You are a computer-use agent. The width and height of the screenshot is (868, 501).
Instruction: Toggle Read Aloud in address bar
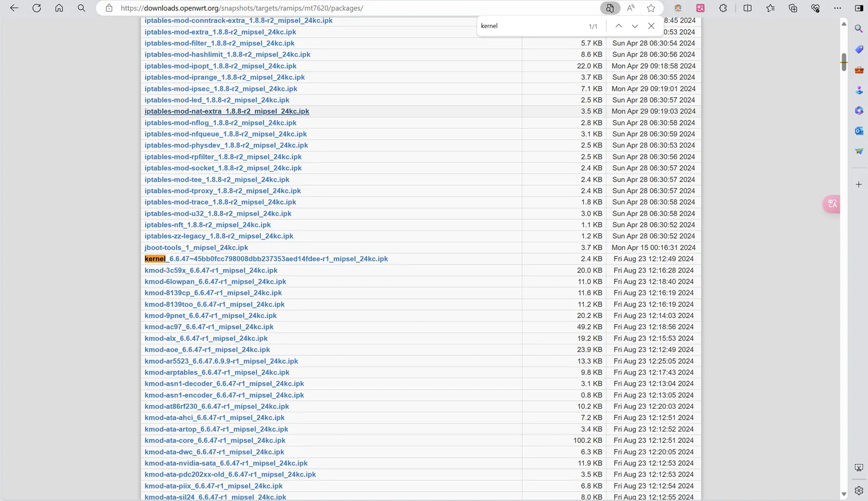(630, 8)
